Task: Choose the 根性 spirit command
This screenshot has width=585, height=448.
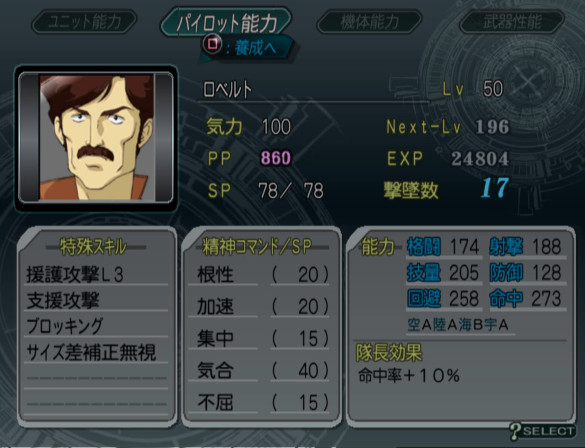Action: tap(263, 275)
